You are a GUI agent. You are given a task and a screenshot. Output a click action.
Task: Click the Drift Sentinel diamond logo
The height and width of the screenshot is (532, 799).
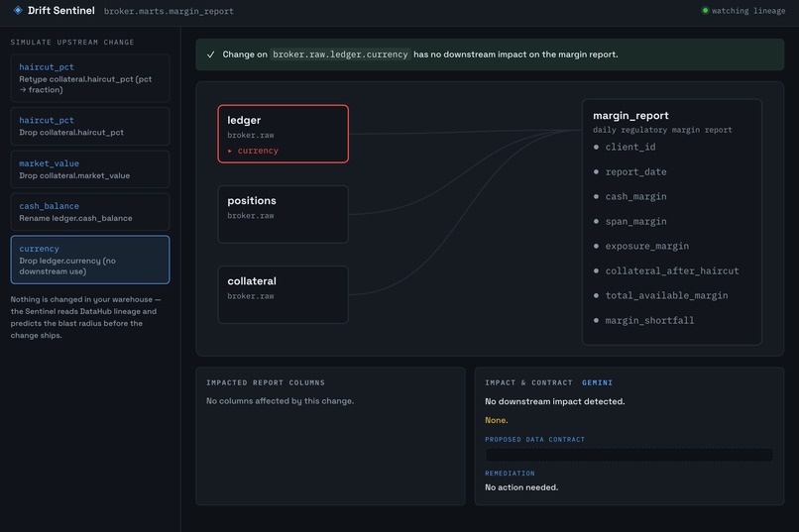18,10
